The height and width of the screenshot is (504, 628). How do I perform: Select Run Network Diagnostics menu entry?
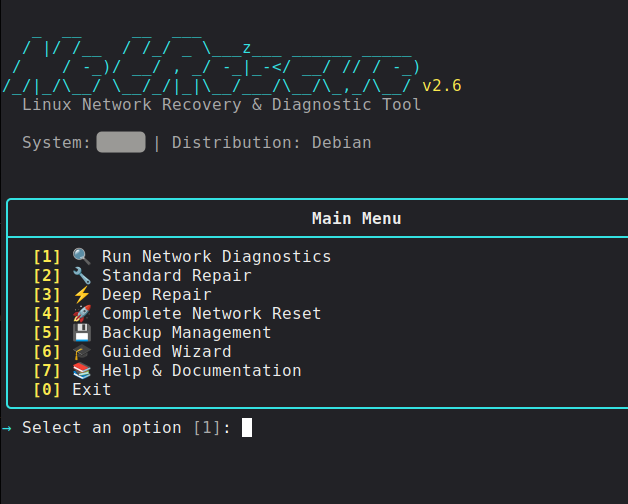[216, 256]
